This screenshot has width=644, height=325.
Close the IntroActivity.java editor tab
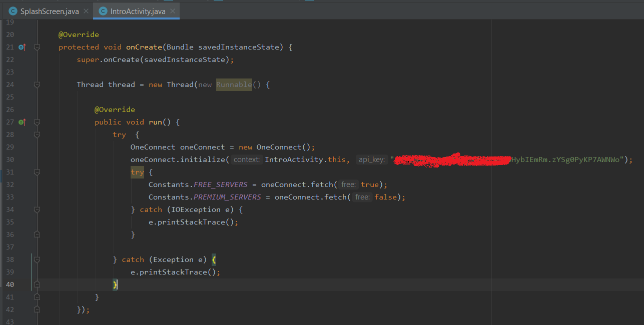(x=173, y=11)
